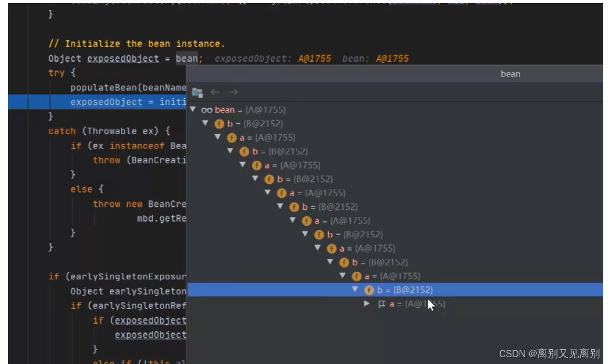The width and height of the screenshot is (608, 364).
Task: Collapse the third b = {B@2152} node from top
Action: 255,178
